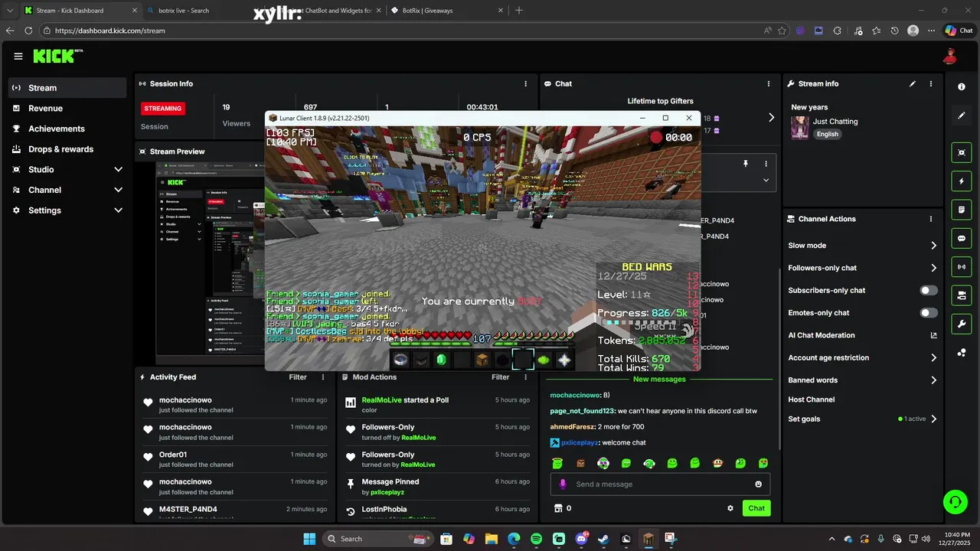
Task: Open the hamburger menu next to Kick logo
Action: click(18, 56)
